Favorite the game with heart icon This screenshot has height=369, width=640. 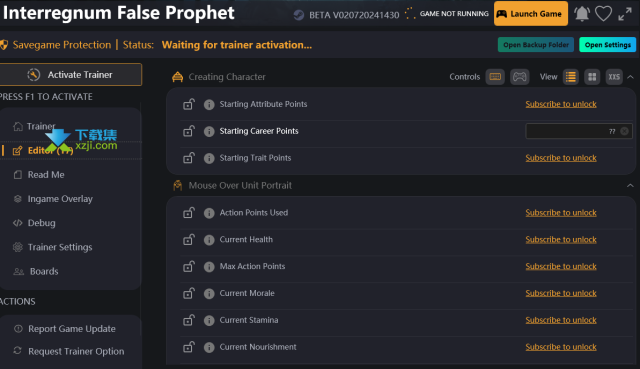point(603,14)
